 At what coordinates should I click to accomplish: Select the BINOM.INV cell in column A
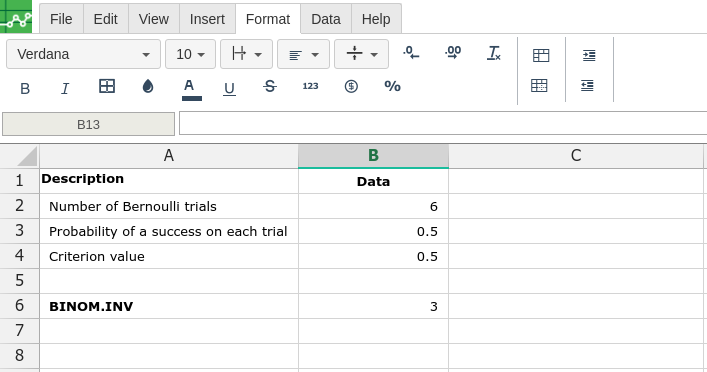pos(169,306)
